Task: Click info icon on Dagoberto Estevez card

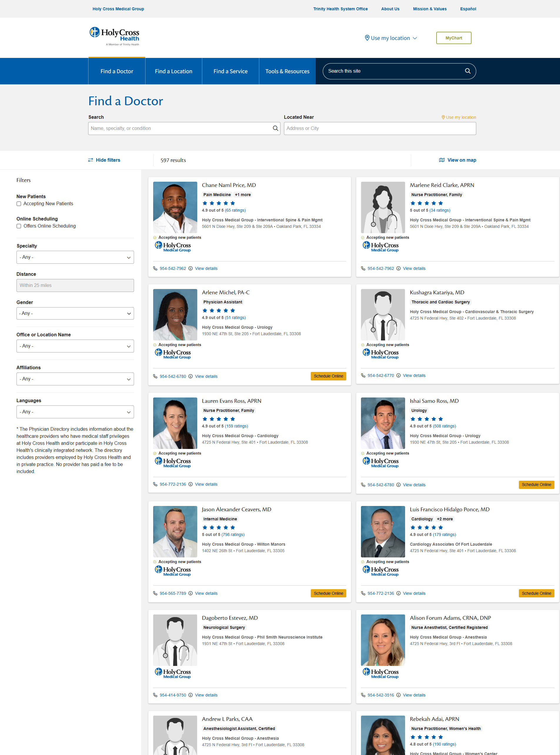Action: pyautogui.click(x=190, y=695)
